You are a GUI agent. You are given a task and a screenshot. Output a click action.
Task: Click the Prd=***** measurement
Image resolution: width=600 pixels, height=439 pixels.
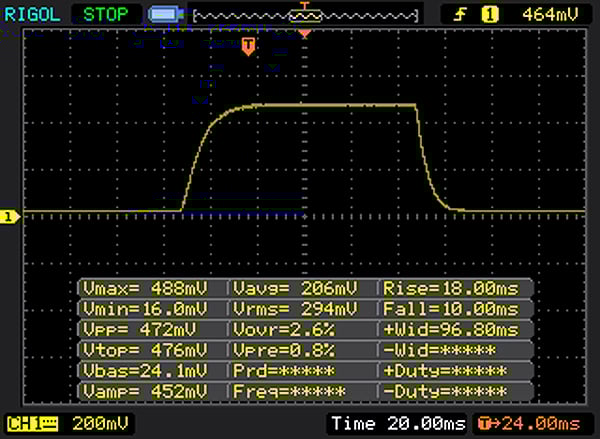pos(284,371)
